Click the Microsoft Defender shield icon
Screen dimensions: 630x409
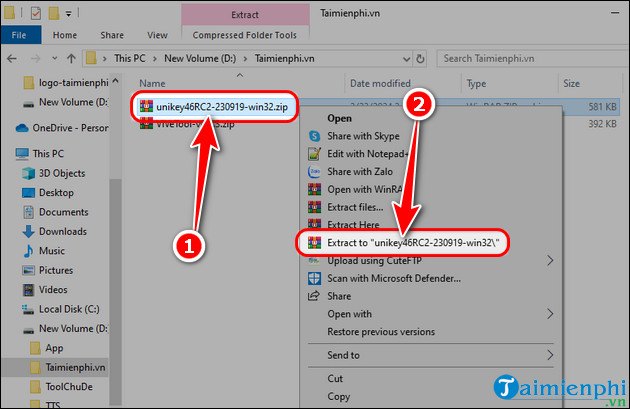tap(314, 278)
